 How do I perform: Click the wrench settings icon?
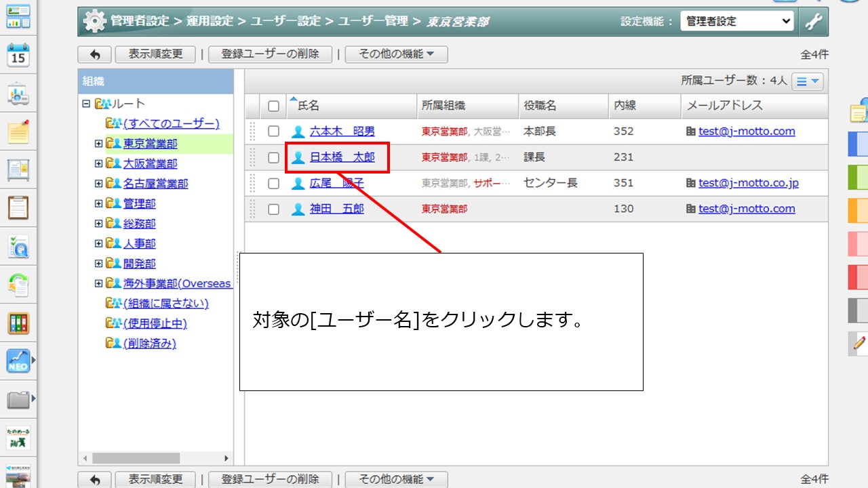click(814, 22)
